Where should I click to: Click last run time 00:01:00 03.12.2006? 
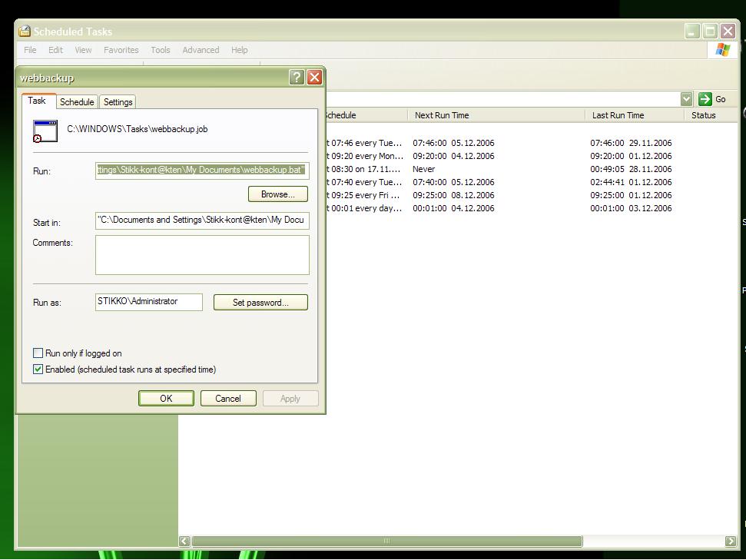(x=631, y=208)
